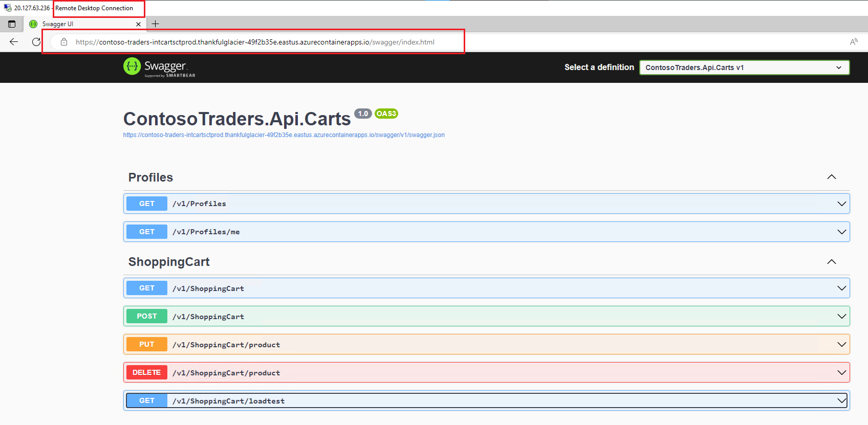Click the POST method button

tap(147, 316)
